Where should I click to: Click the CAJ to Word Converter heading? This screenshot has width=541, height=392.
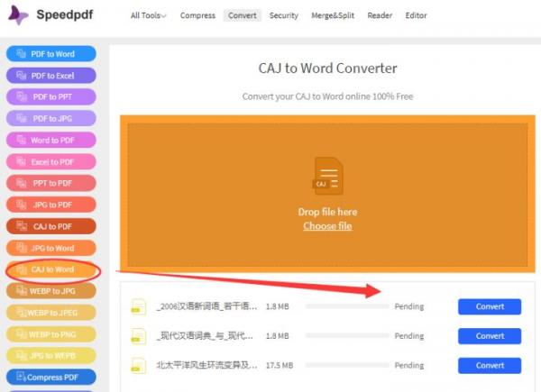coord(327,68)
